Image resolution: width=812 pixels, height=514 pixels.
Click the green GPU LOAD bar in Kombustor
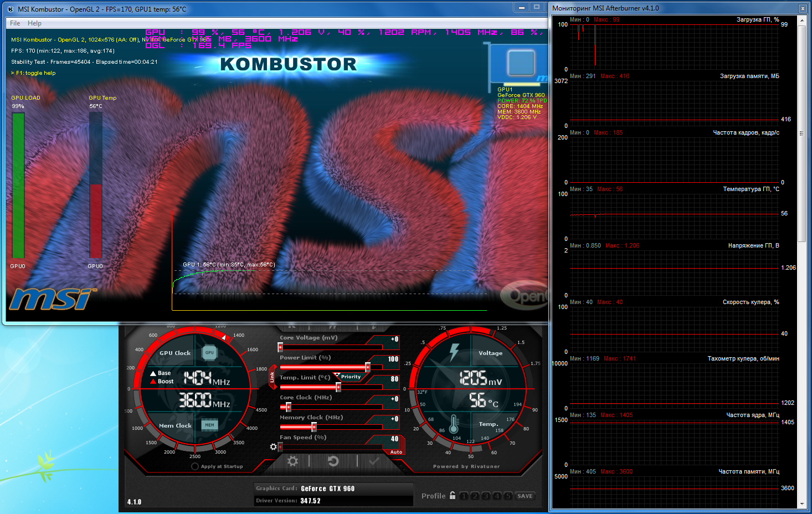tap(18, 186)
